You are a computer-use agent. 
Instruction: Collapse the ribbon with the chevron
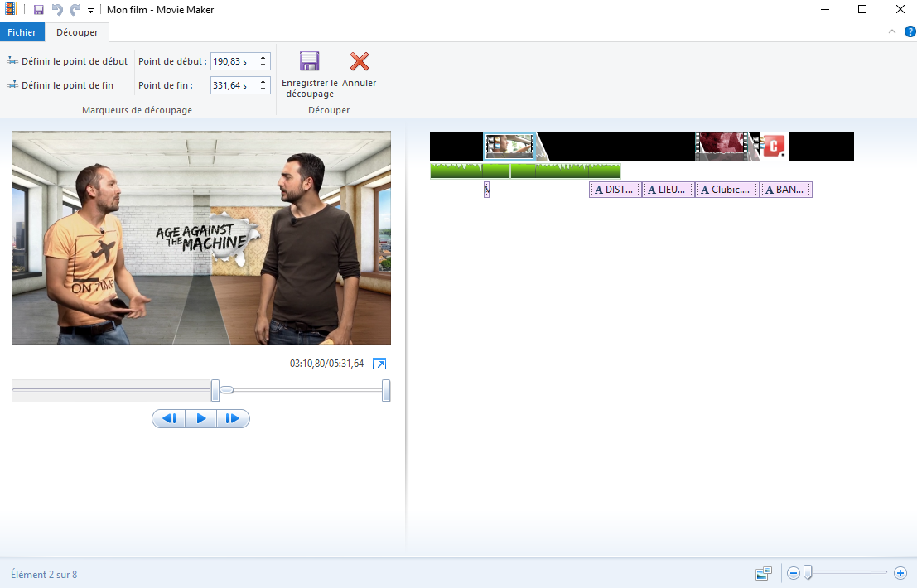pos(892,31)
